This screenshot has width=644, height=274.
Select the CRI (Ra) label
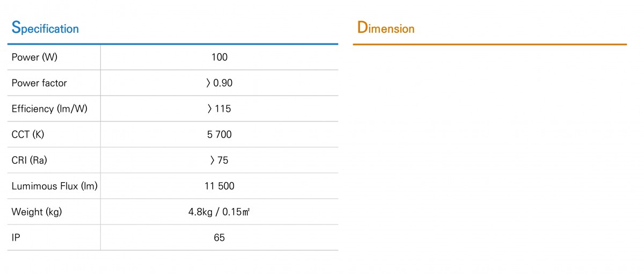click(x=30, y=161)
